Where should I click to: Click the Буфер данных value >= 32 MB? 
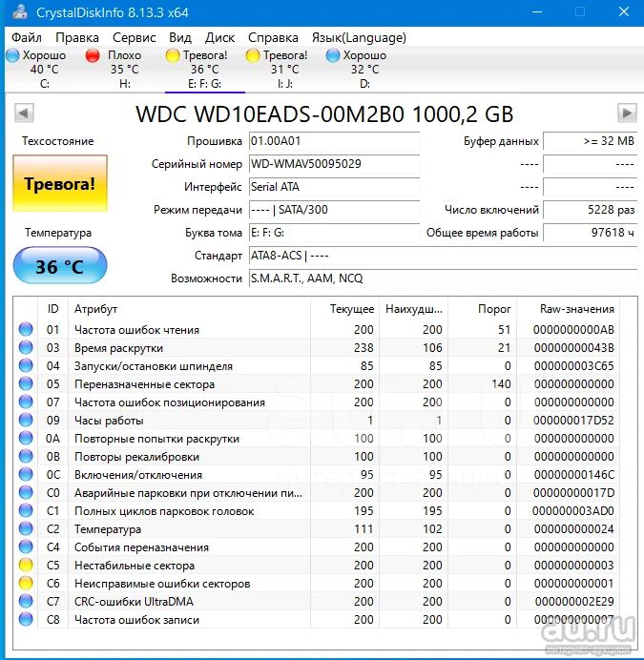click(x=590, y=141)
